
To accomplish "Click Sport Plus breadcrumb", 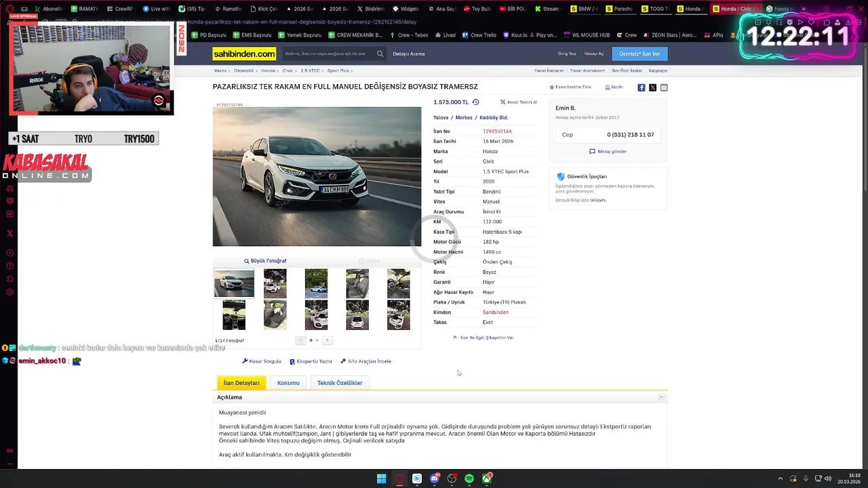I will (338, 70).
